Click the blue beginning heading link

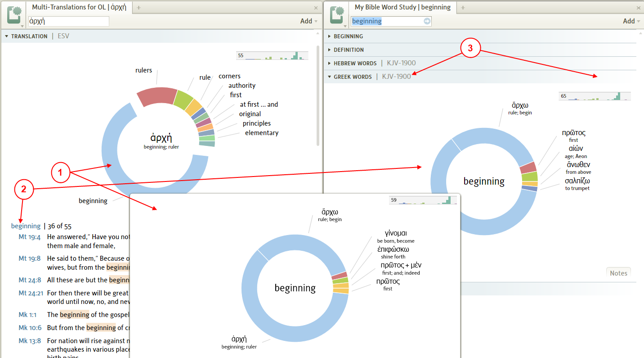[x=26, y=226]
